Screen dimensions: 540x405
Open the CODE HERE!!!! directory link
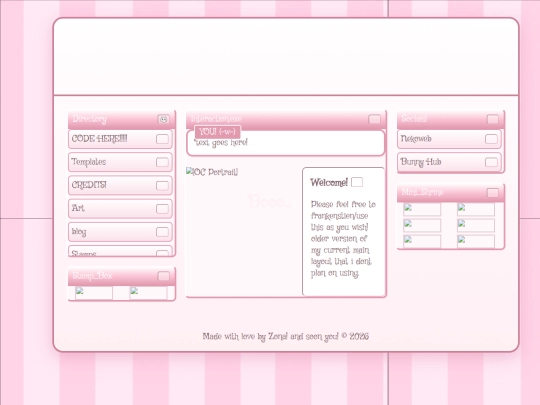(x=120, y=139)
